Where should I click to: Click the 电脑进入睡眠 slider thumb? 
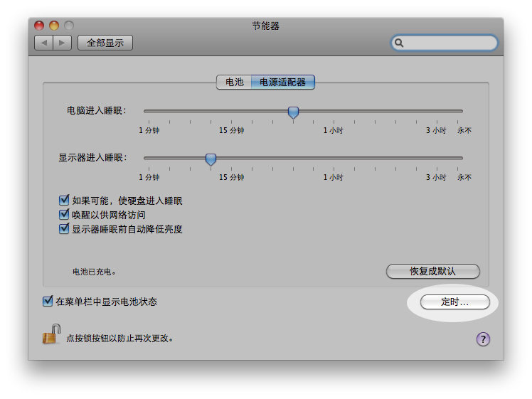pos(293,112)
